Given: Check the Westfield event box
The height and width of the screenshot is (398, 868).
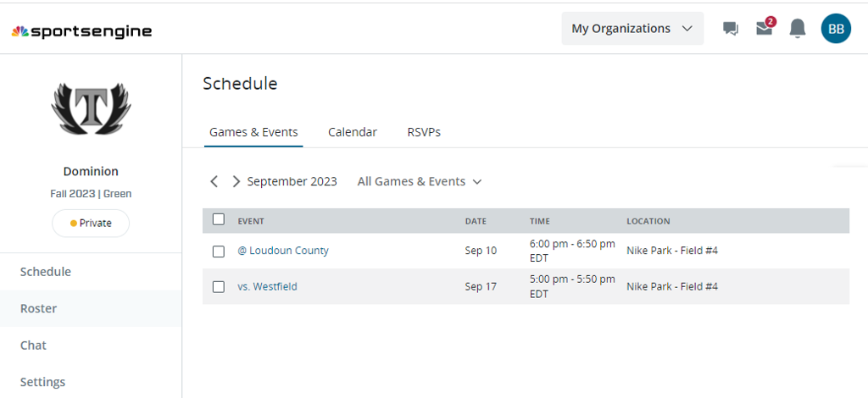Looking at the screenshot, I should [219, 287].
